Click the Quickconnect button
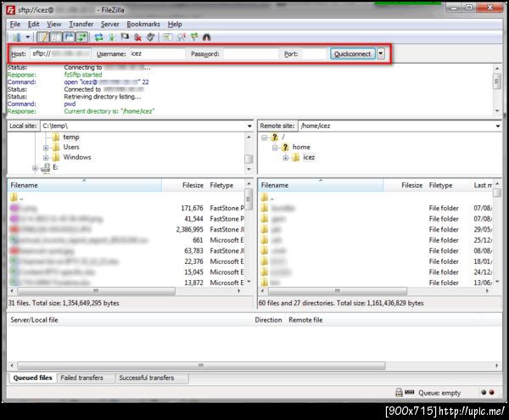509x420 pixels. click(x=353, y=54)
